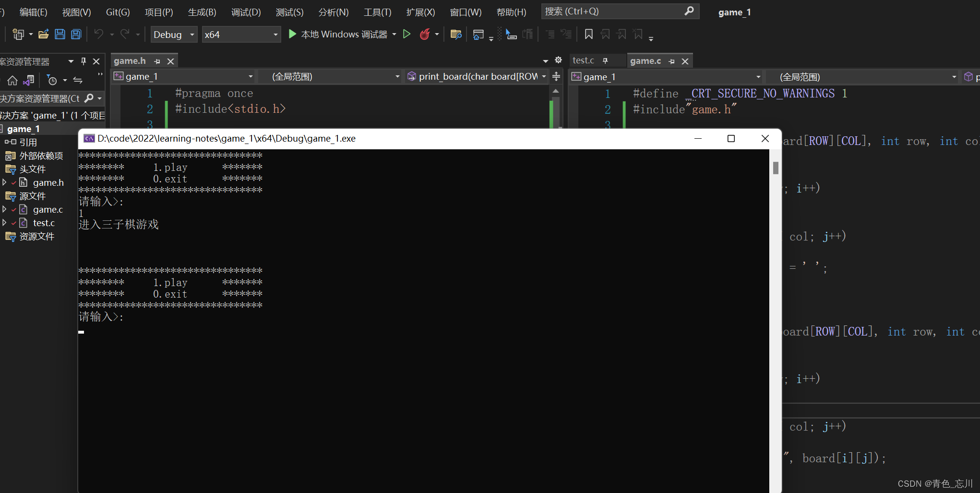The image size is (980, 493).
Task: Open the 视图(V) menu
Action: [x=76, y=12]
